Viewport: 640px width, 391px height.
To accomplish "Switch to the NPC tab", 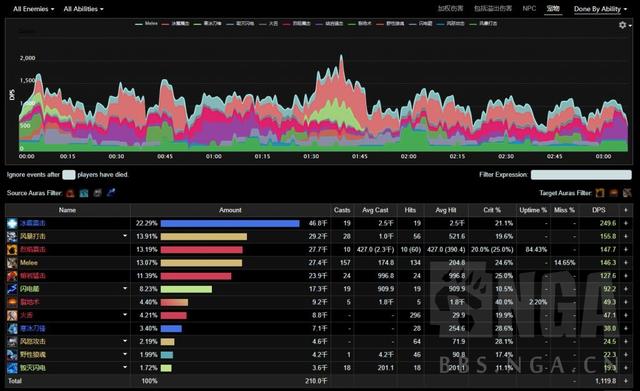I will coord(529,8).
